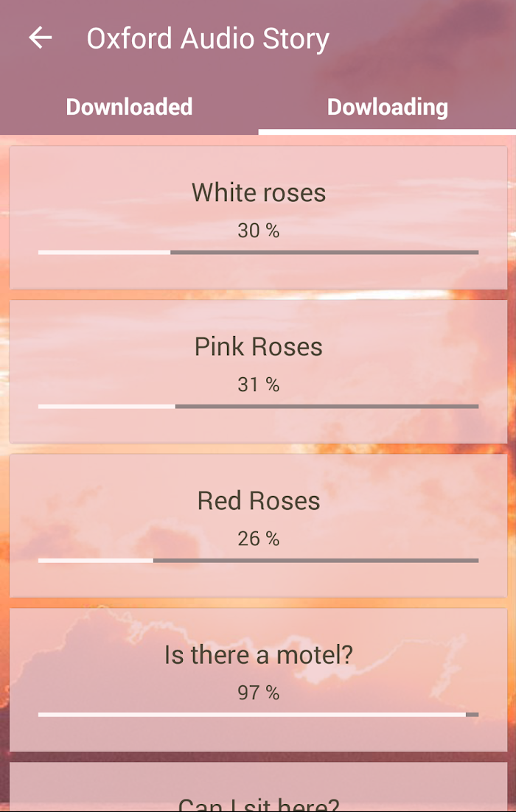Tap the 26 % label on Red Roses
Screen dimensions: 516x812
click(258, 539)
